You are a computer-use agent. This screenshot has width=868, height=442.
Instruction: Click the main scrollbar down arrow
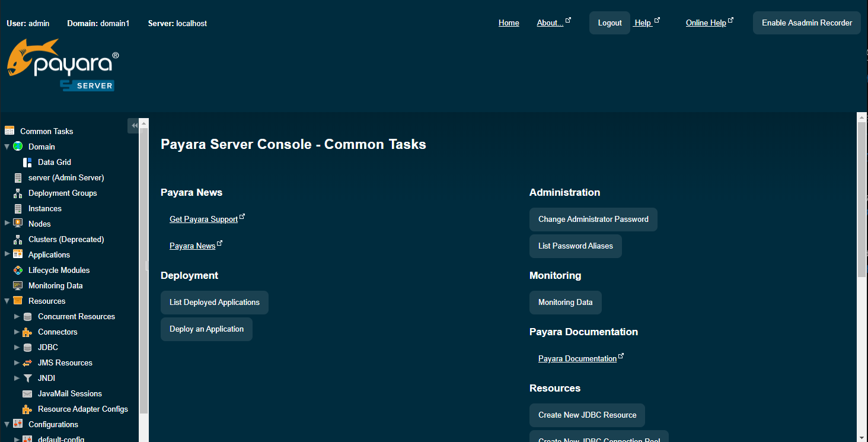coord(862,437)
